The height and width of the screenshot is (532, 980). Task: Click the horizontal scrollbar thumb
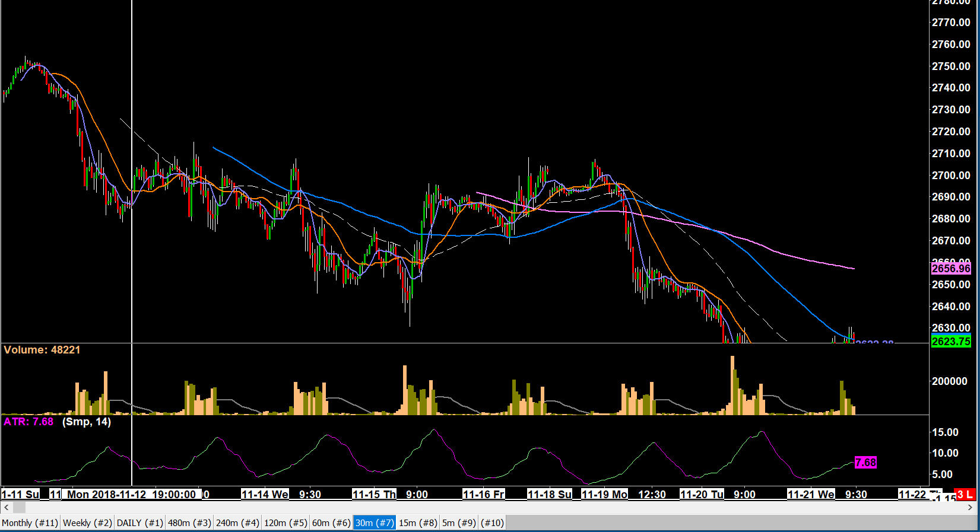pos(19,508)
